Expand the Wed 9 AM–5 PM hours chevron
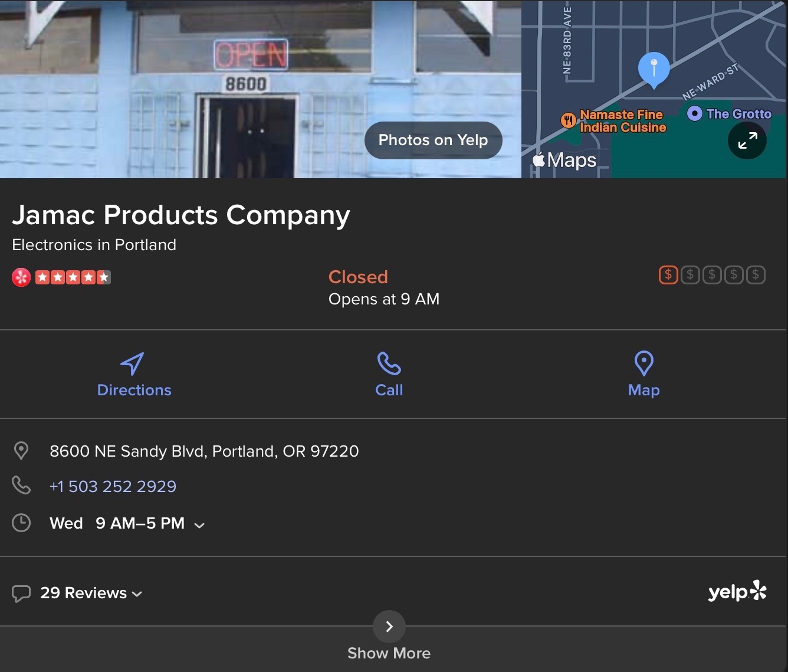 point(199,525)
